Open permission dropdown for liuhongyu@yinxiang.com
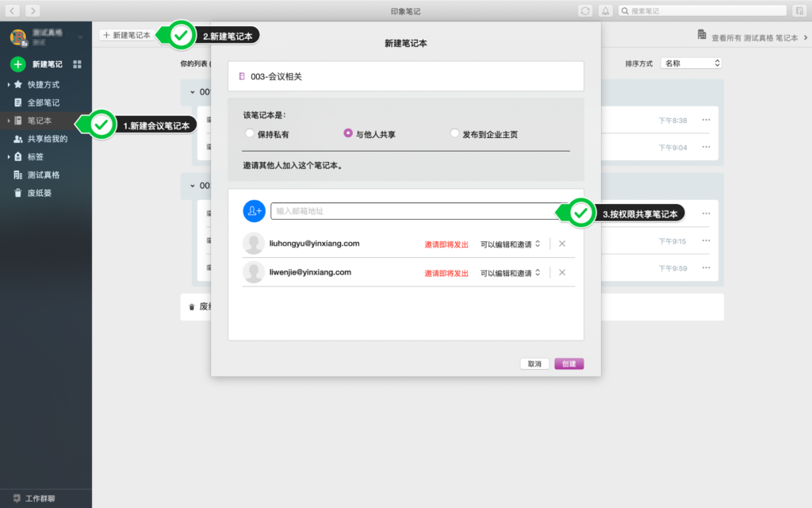This screenshot has width=812, height=508. [510, 244]
